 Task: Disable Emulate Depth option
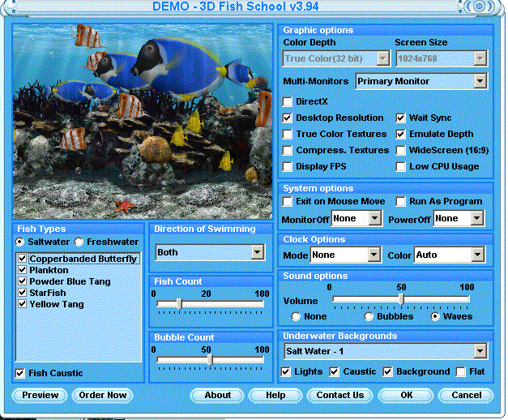(401, 135)
